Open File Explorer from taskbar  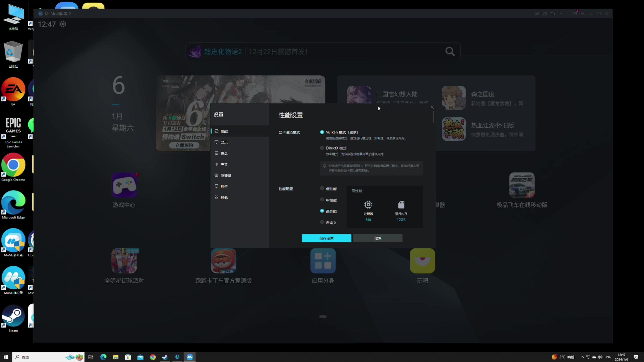(115, 357)
